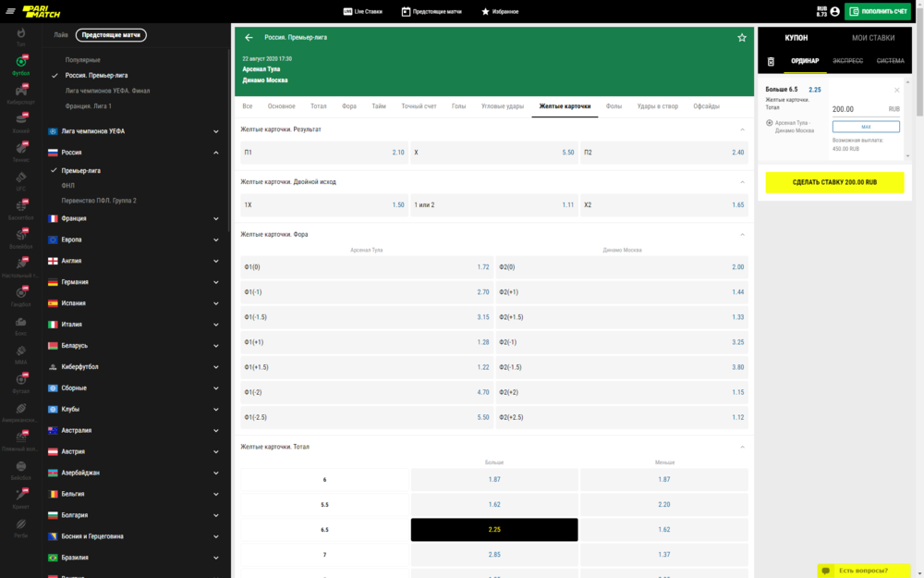Switch to the Угловые удары tab
Screen dimensions: 924x578
pos(502,106)
